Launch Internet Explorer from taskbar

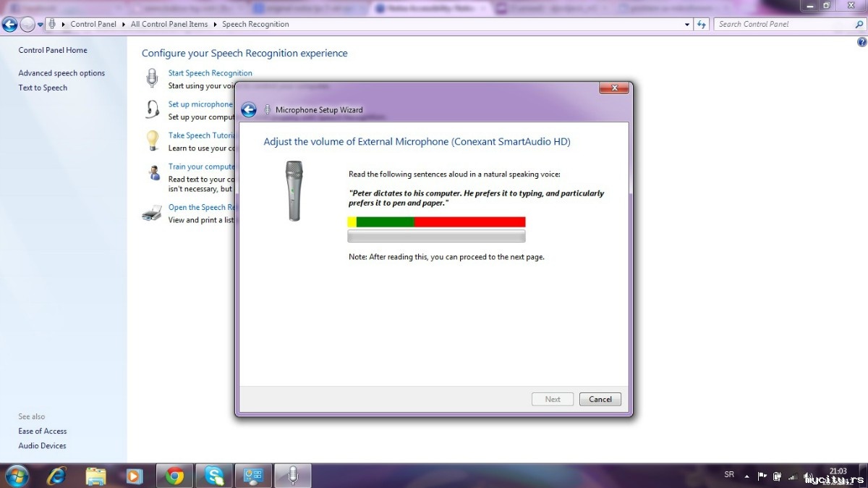[x=56, y=476]
